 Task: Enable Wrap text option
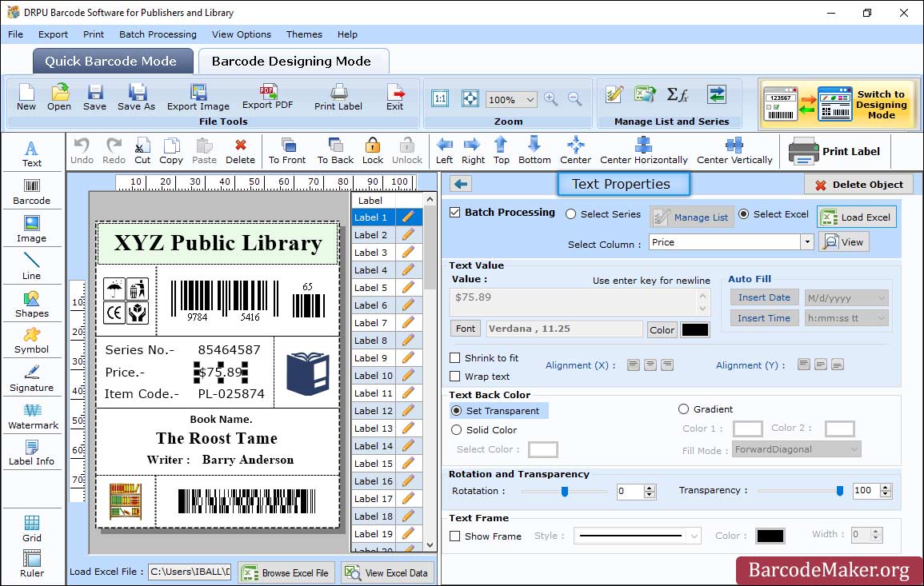click(455, 377)
